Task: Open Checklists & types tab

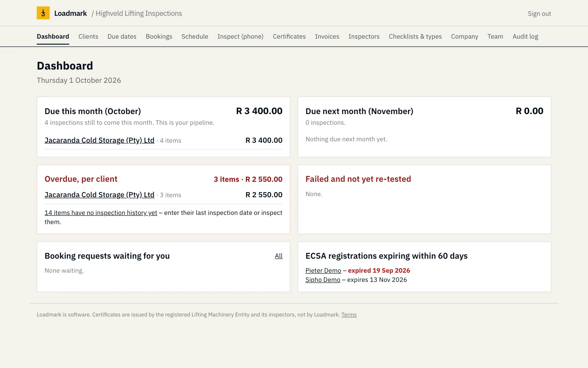Action: (415, 36)
